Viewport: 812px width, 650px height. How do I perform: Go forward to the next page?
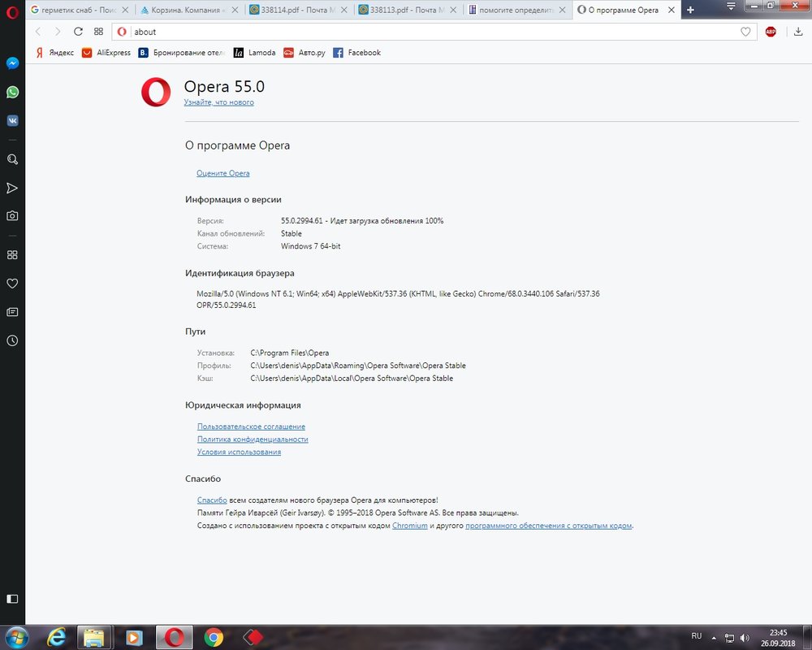[x=58, y=32]
